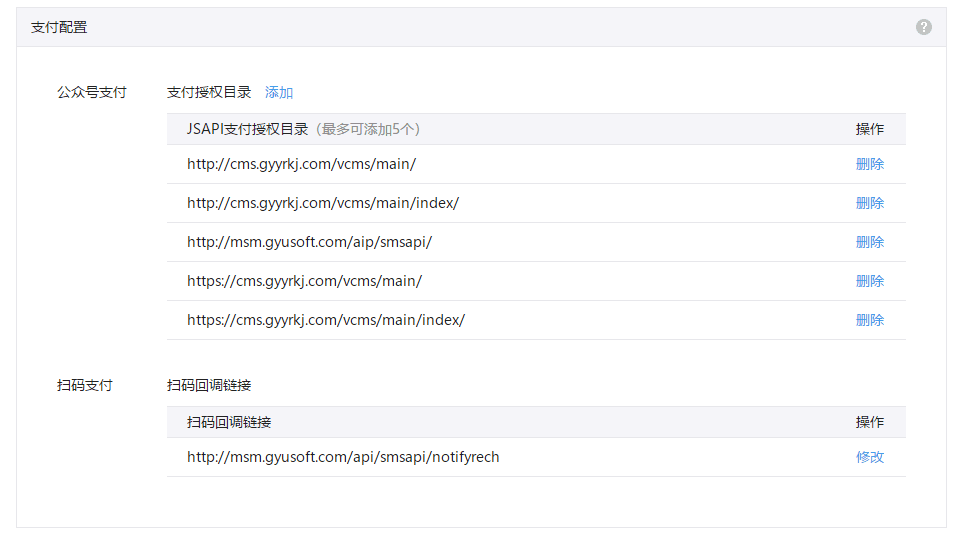
Task: Delete the https://cms.gyyrkj.com/vcms/main/ entry
Action: (870, 281)
